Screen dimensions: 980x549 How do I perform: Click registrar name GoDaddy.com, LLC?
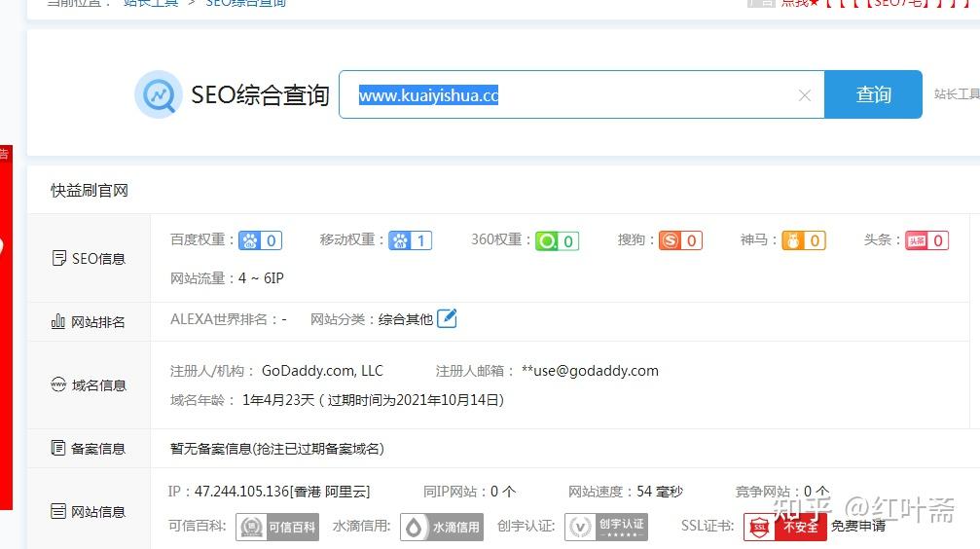point(322,371)
